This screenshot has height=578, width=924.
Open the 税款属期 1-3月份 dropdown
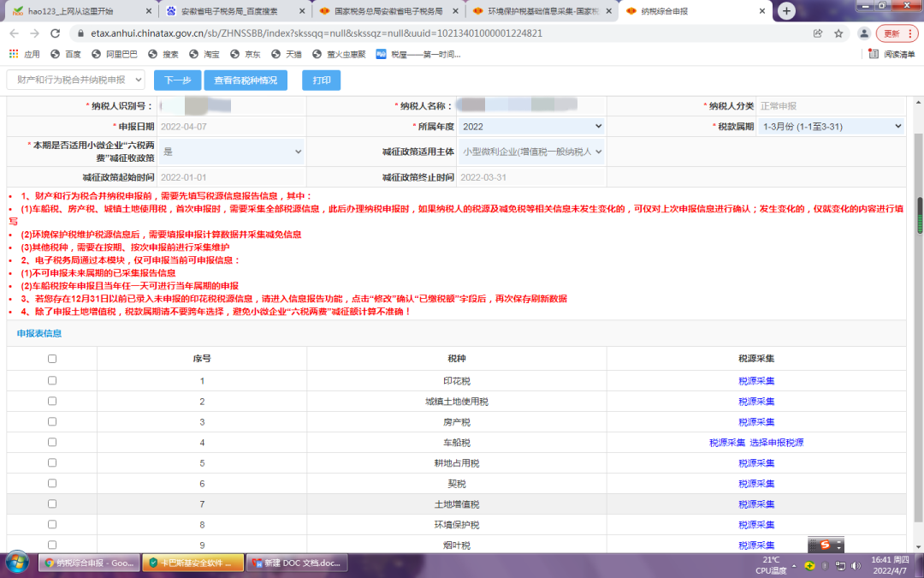pyautogui.click(x=830, y=127)
